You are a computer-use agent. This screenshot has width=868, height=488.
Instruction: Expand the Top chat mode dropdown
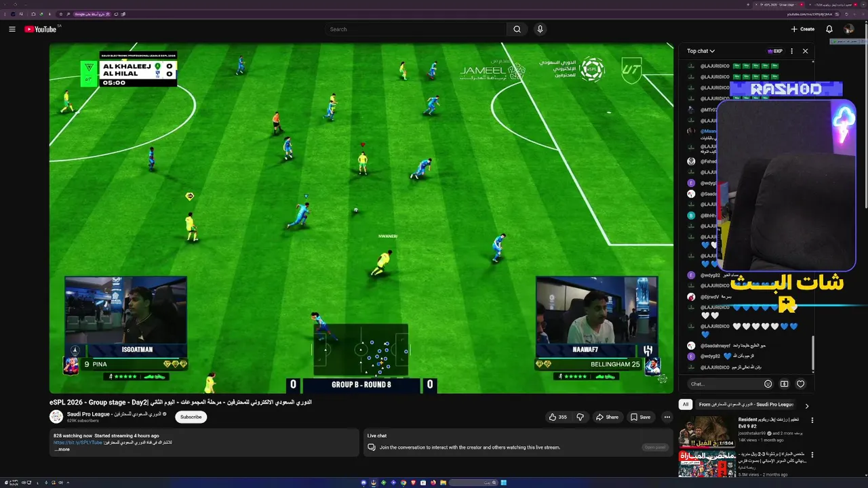point(701,51)
